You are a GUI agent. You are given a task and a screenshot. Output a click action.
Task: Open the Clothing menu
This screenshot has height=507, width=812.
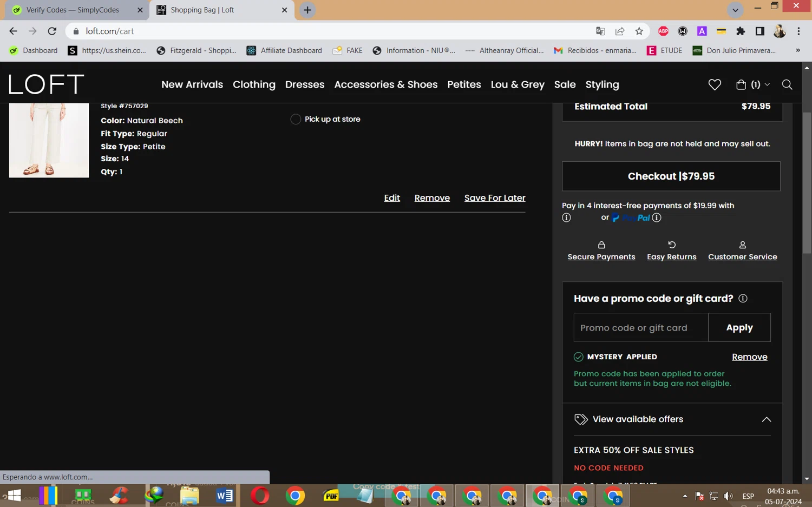pyautogui.click(x=254, y=84)
